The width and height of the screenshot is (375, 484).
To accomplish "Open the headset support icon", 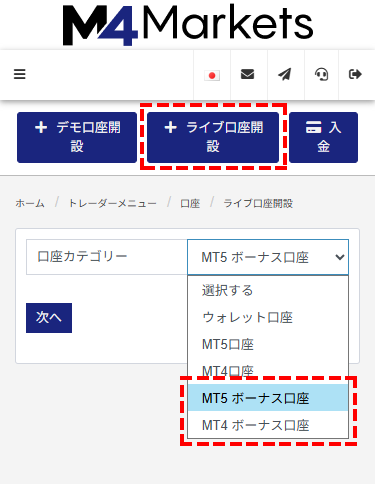I will click(x=321, y=74).
